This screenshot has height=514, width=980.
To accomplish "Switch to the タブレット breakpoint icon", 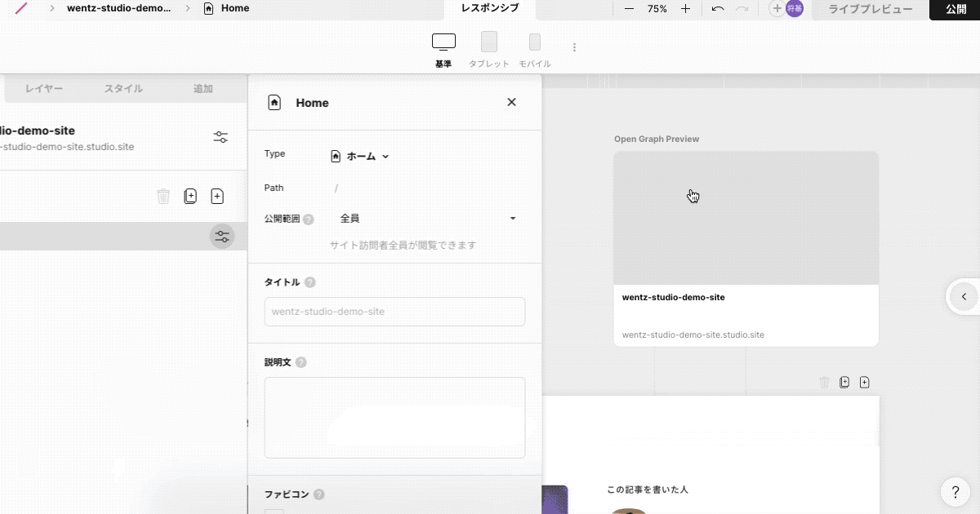I will click(x=488, y=40).
